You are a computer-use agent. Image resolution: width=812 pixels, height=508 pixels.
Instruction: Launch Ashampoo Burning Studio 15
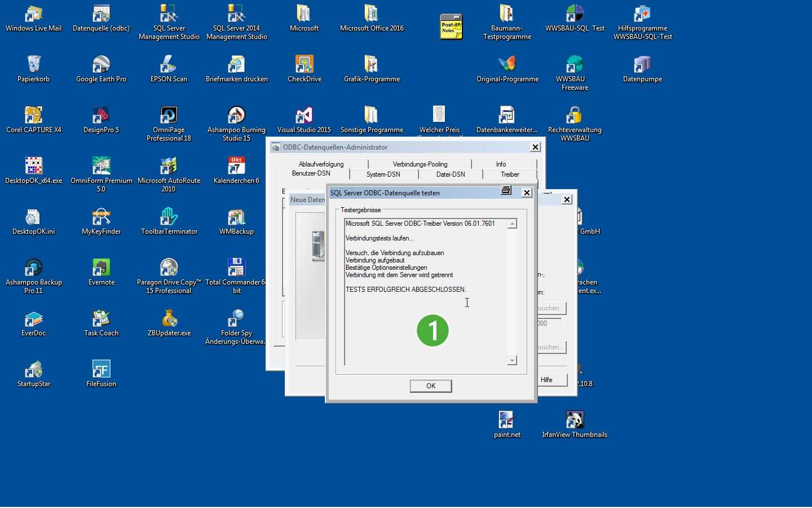(237, 124)
